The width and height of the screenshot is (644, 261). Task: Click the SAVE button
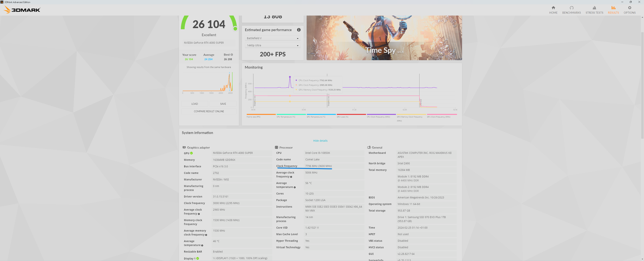pyautogui.click(x=223, y=104)
